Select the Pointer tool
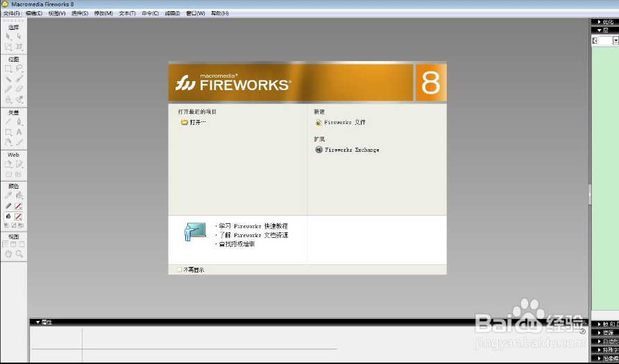The height and width of the screenshot is (364, 619). tap(8, 36)
